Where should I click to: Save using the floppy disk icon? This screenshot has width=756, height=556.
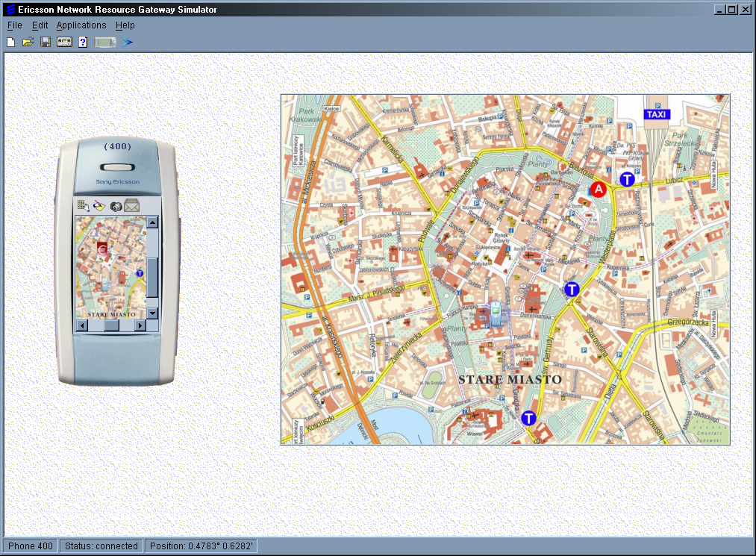(46, 43)
